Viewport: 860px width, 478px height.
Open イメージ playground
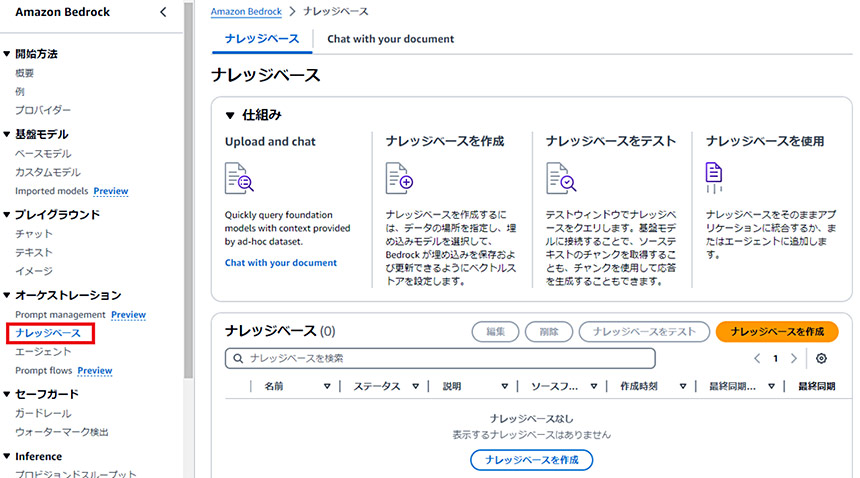tap(34, 271)
